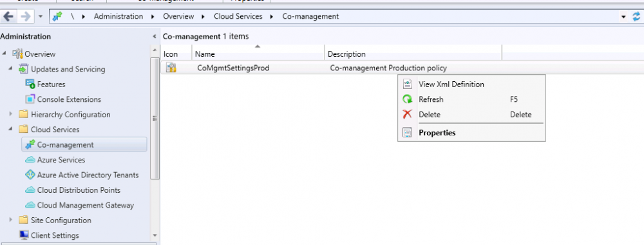Open Client Settings node
Viewport: 644px width, 245px height.
point(55,235)
